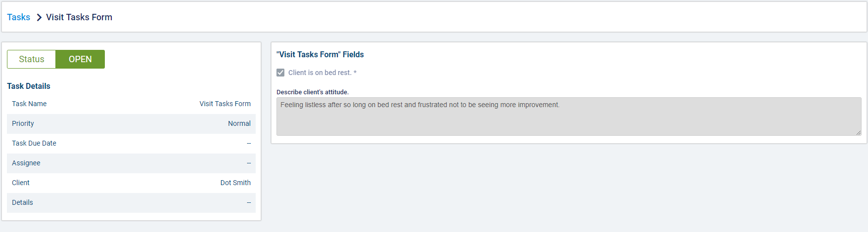The image size is (868, 232).
Task: Click the Visit Tasks Form breadcrumb title
Action: tap(79, 17)
